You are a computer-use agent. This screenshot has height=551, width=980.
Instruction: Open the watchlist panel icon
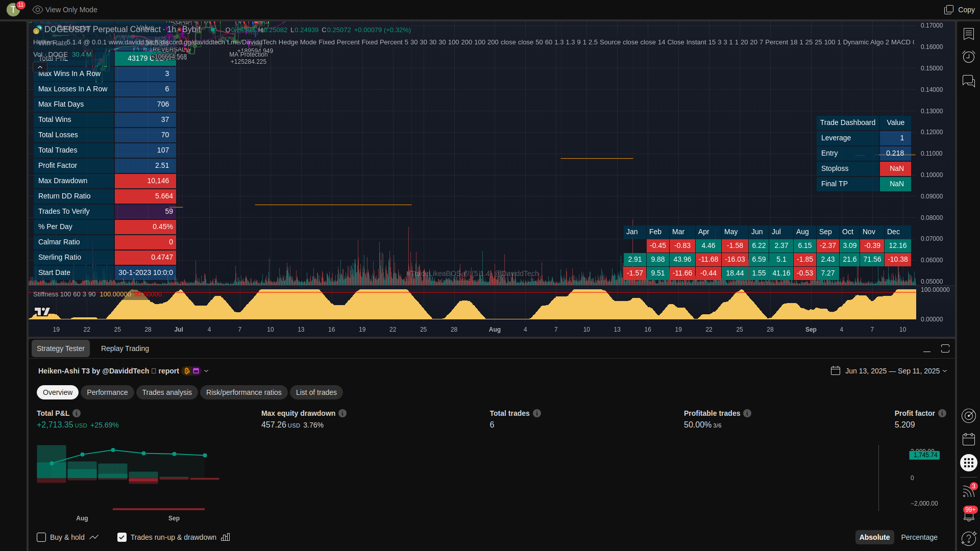[968, 34]
